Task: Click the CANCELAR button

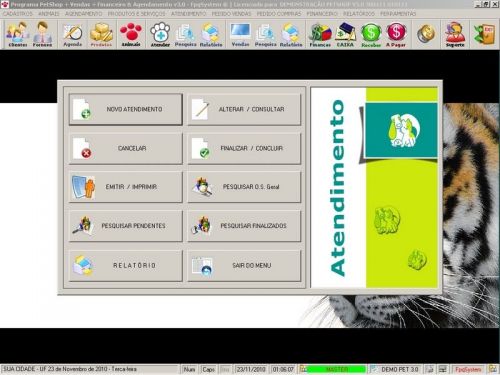Action: (x=126, y=148)
